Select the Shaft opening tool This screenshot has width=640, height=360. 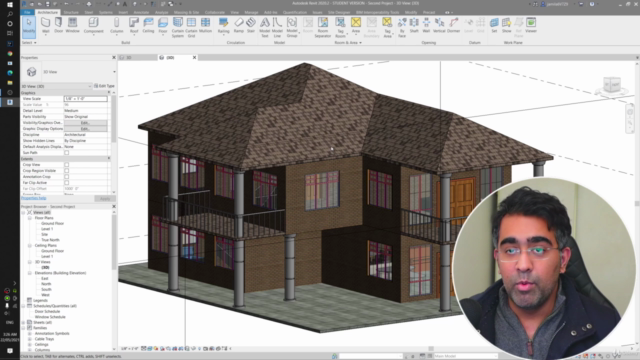pyautogui.click(x=414, y=26)
